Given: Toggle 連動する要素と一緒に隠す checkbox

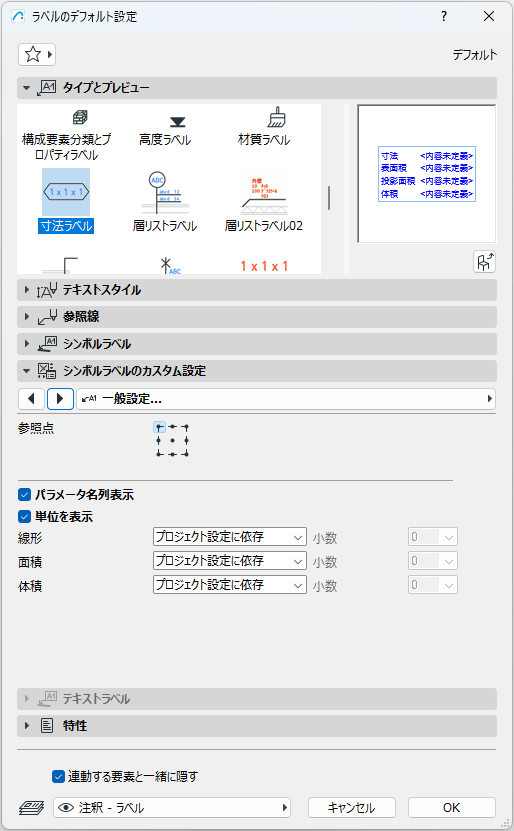Looking at the screenshot, I should [x=58, y=776].
